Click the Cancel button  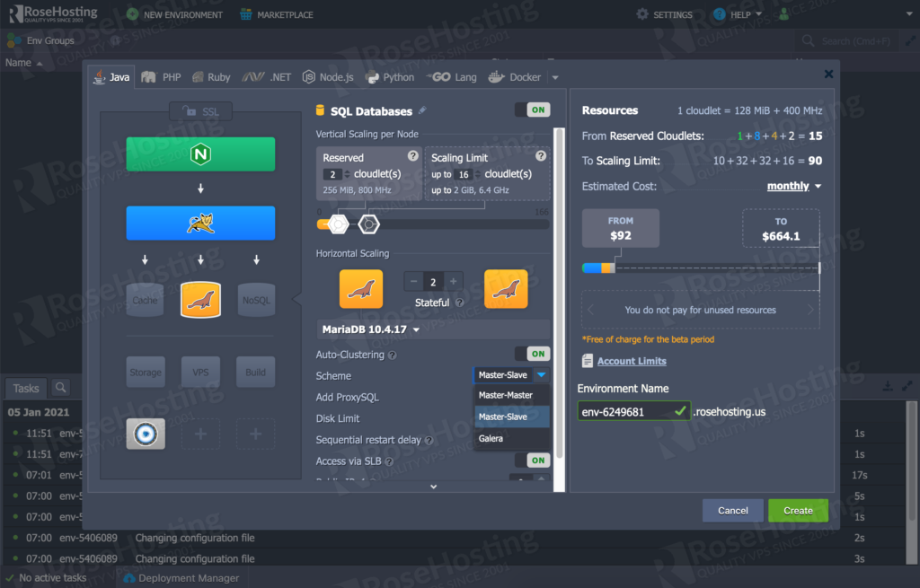733,511
